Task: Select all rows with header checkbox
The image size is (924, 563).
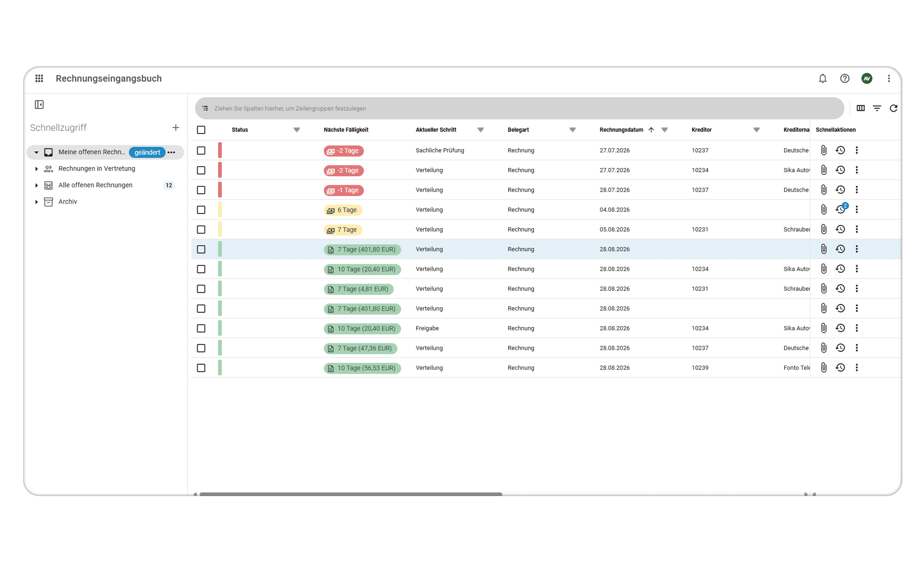Action: click(201, 130)
